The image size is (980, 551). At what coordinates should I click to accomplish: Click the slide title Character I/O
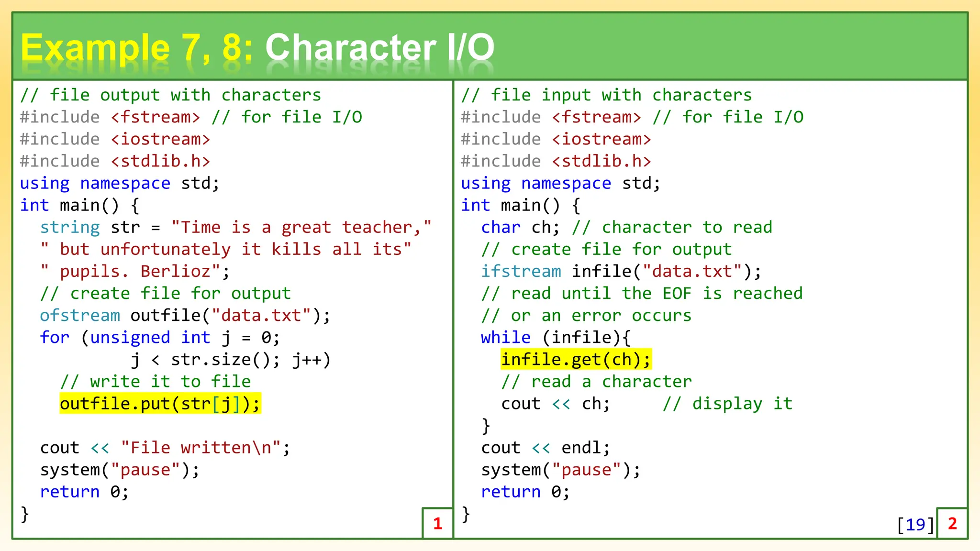coord(379,48)
